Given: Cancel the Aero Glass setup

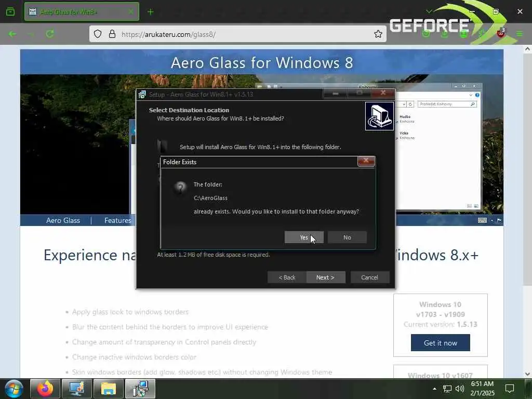Looking at the screenshot, I should click(369, 277).
